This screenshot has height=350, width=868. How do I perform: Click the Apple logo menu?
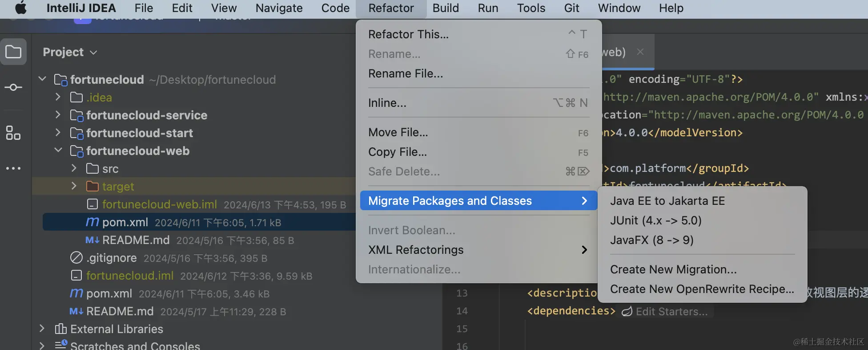(21, 8)
